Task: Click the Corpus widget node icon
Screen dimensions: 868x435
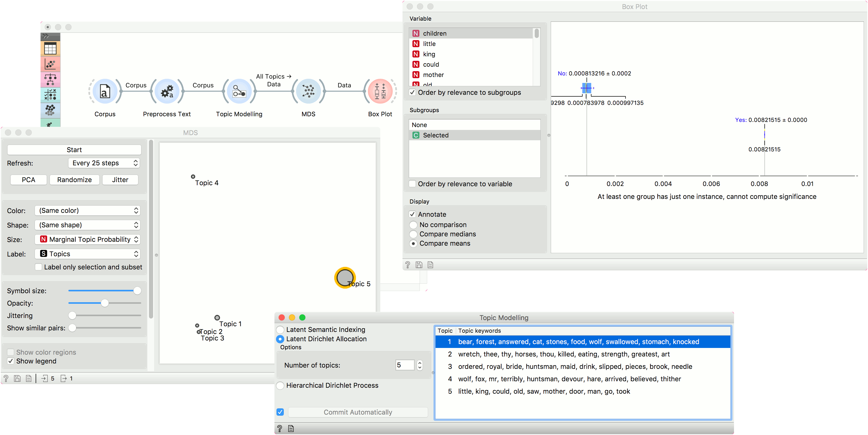Action: 105,91
